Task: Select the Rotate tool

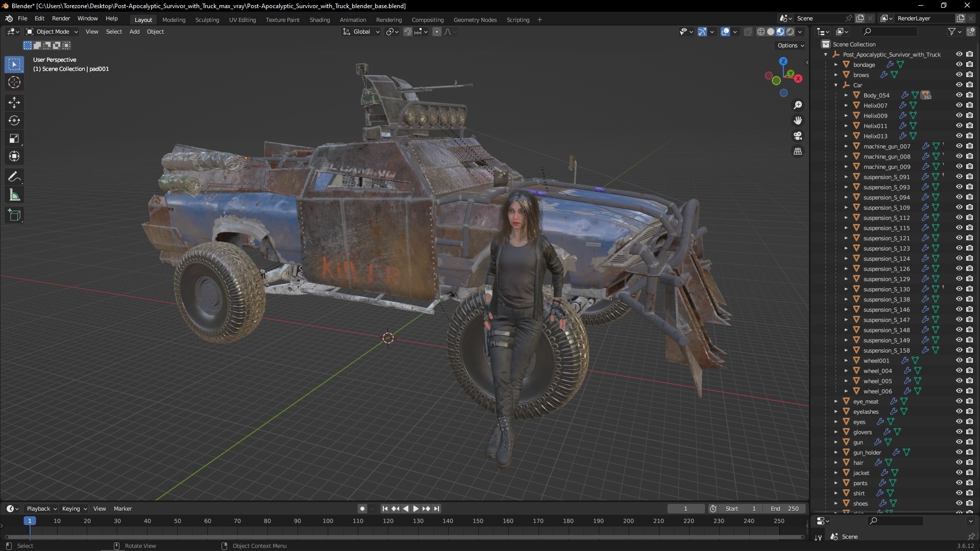Action: click(14, 120)
